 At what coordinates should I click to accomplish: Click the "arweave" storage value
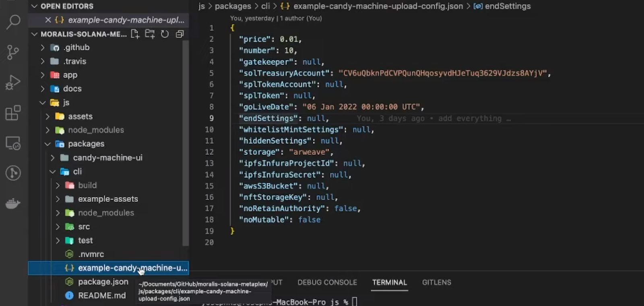[309, 152]
